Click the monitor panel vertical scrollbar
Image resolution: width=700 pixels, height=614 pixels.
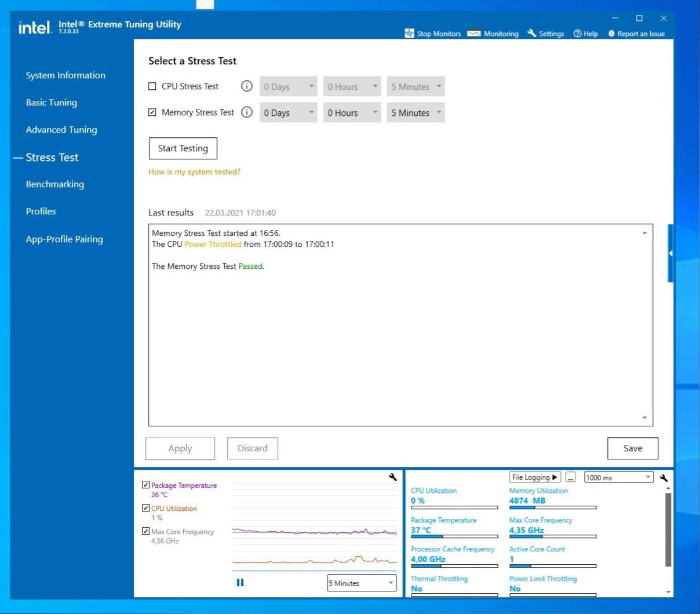point(668,530)
